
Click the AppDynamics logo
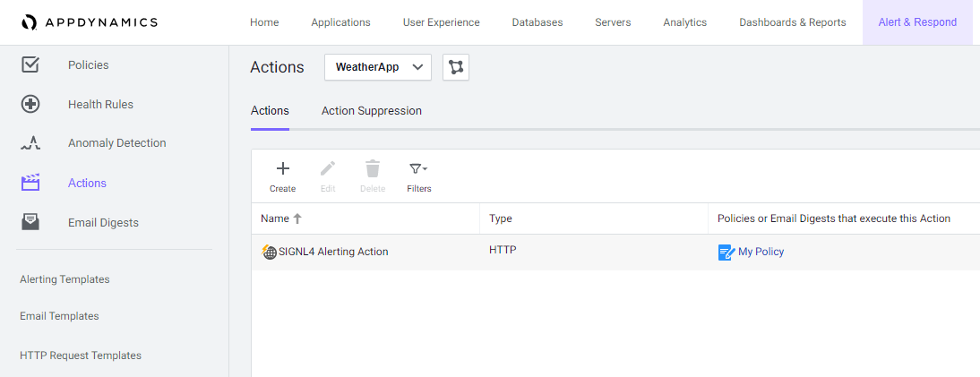[90, 22]
